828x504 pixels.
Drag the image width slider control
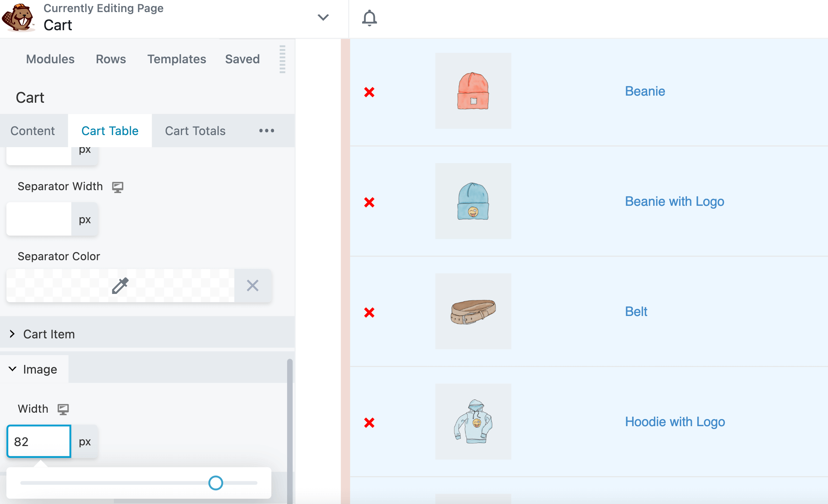[x=215, y=482]
